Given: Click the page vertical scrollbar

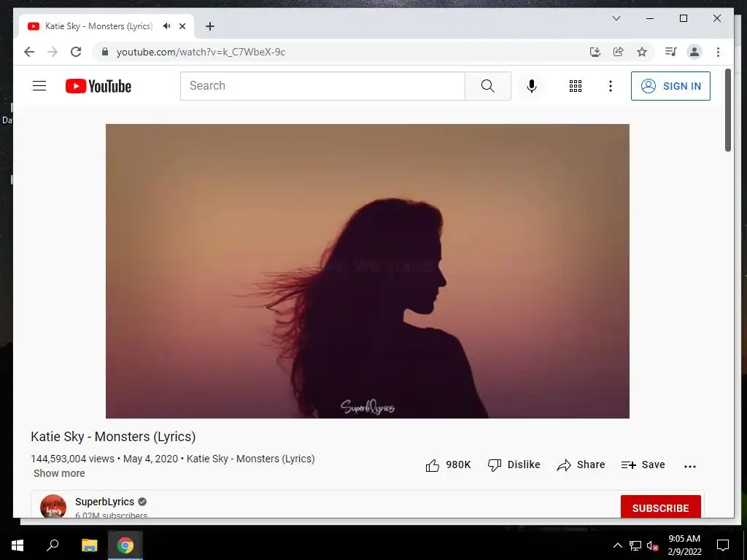Looking at the screenshot, I should (x=728, y=111).
